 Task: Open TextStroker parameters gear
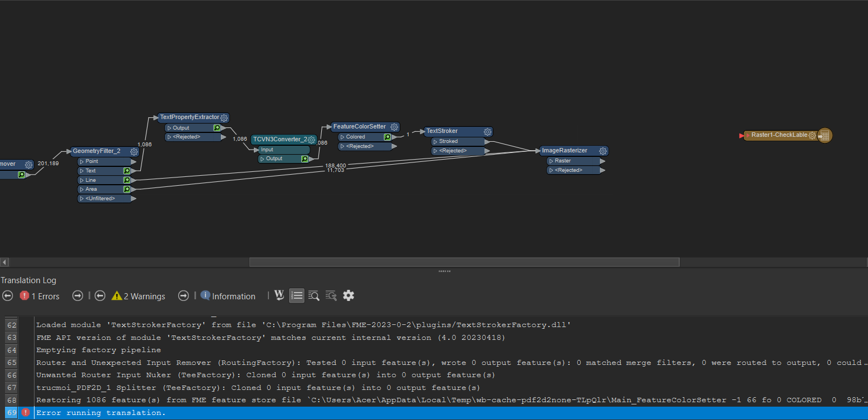pyautogui.click(x=488, y=132)
